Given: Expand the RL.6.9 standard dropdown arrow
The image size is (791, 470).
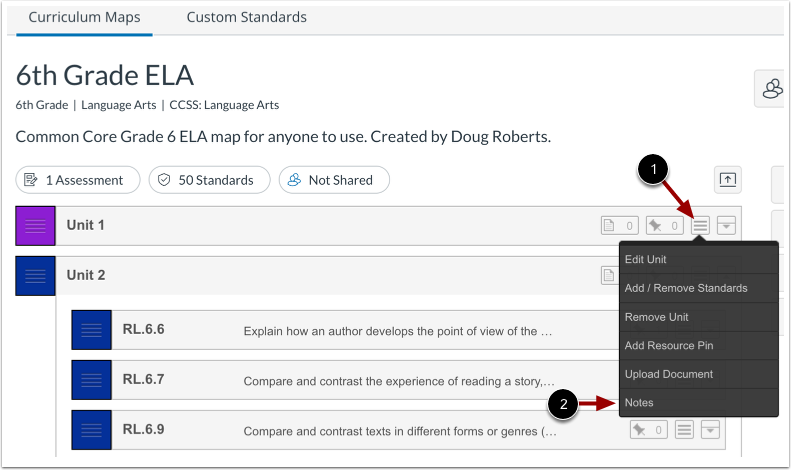Looking at the screenshot, I should click(x=710, y=430).
